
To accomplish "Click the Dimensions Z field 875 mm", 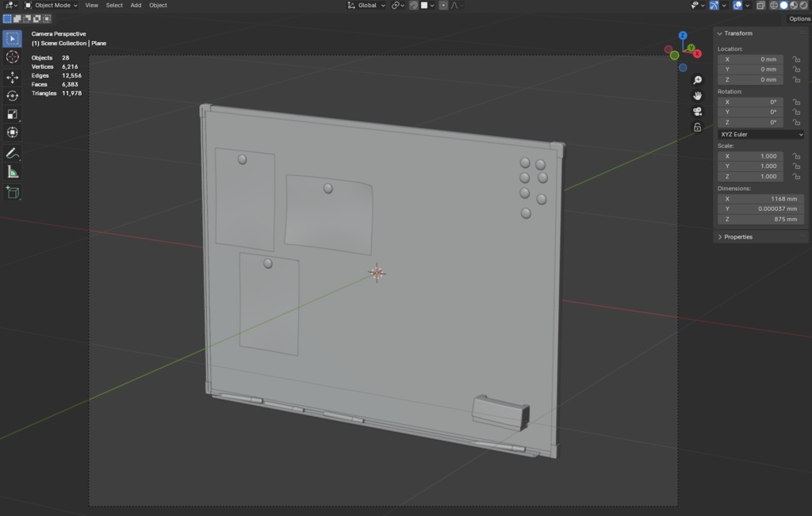I will click(x=760, y=220).
